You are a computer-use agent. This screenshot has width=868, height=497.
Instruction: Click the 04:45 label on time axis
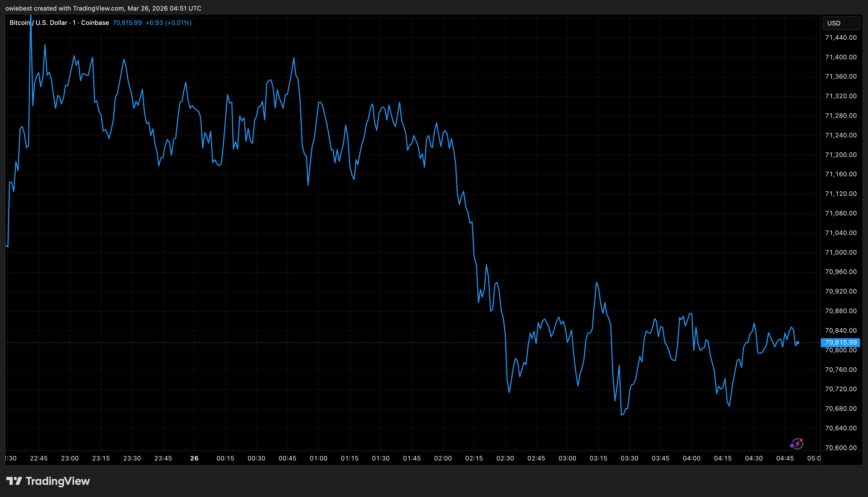pyautogui.click(x=785, y=458)
